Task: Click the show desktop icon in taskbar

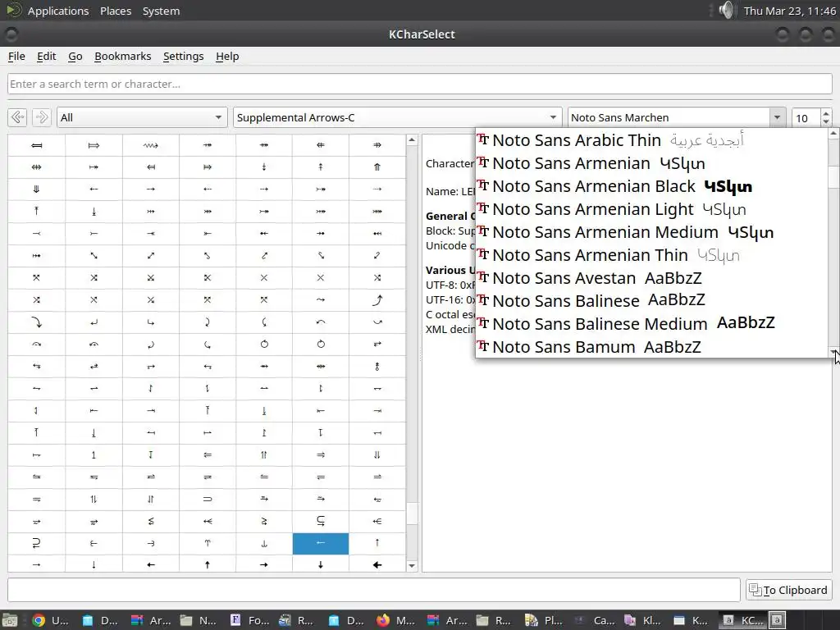Action: pyautogui.click(x=10, y=620)
